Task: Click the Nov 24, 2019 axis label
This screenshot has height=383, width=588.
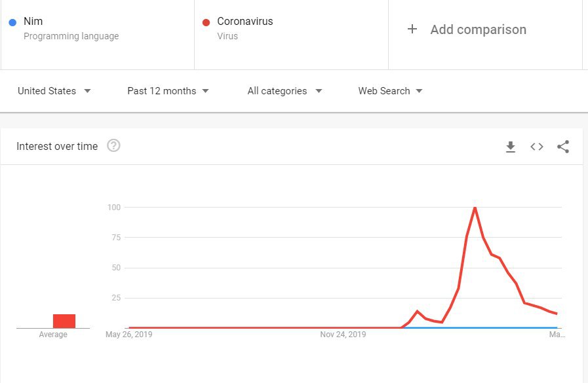Action: [343, 335]
